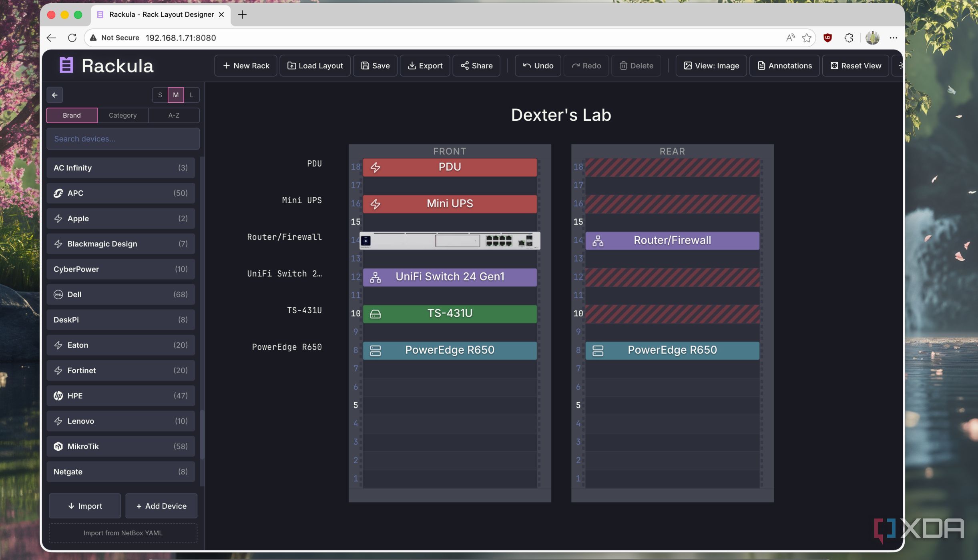Click the Import from NetBox YAML area
The height and width of the screenshot is (560, 978).
(x=123, y=533)
